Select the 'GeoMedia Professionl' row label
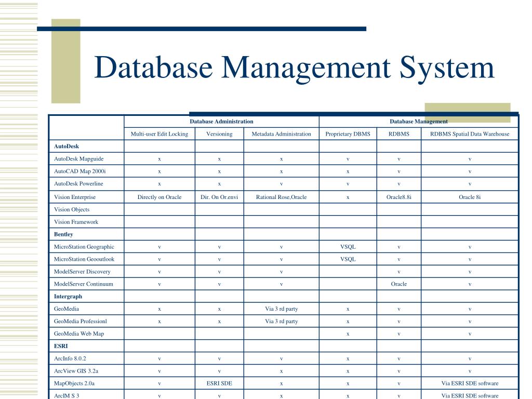The width and height of the screenshot is (532, 399). click(81, 321)
